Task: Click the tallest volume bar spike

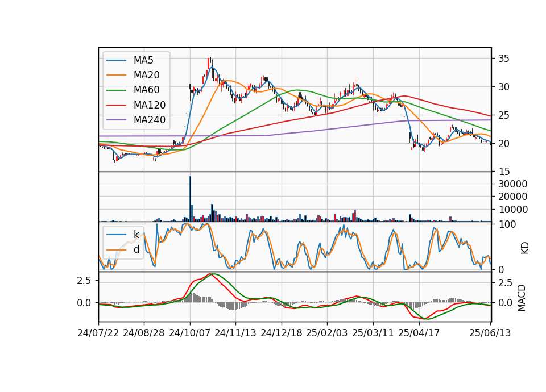Action: coord(190,199)
